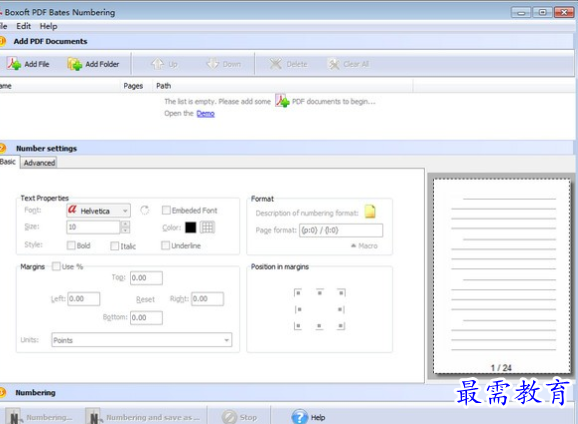Click the Add Folder toolbar icon
Viewport: 578px width, 424px height.
[x=74, y=64]
